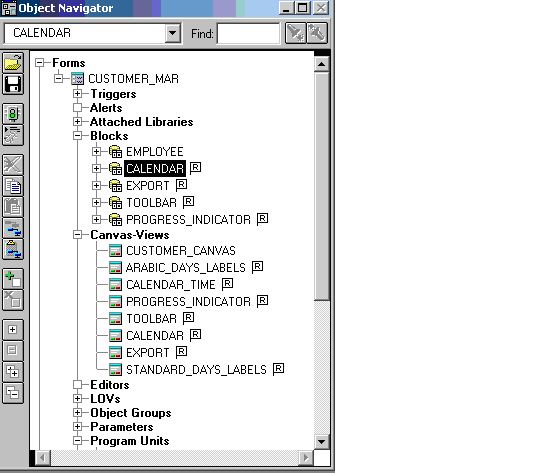
Task: Expand the LOVs node
Action: (77, 398)
